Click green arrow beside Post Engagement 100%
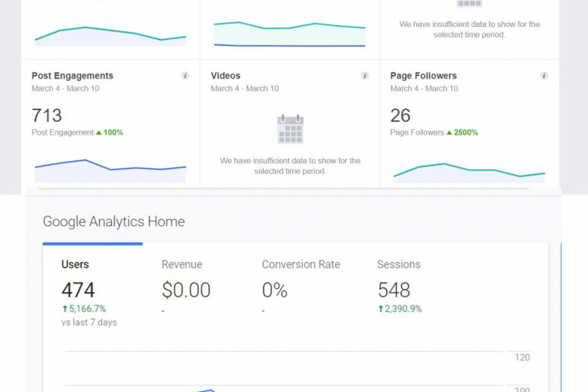 [x=99, y=132]
